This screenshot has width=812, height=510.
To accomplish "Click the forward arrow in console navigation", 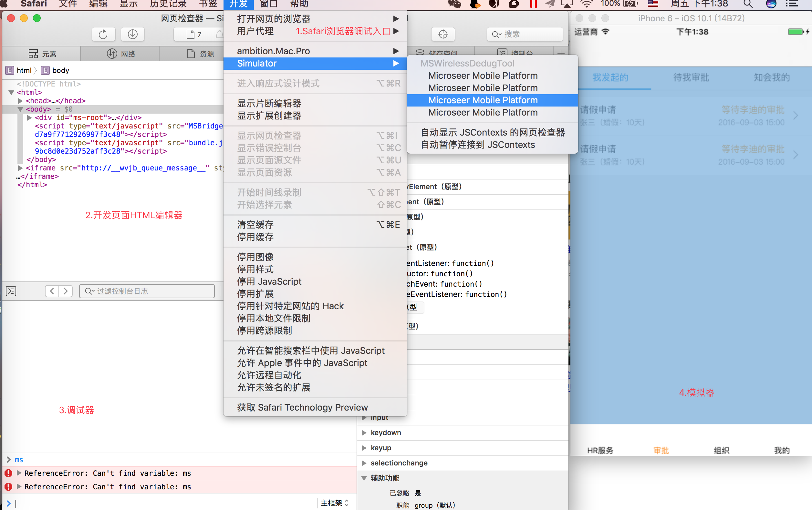I will [x=66, y=291].
